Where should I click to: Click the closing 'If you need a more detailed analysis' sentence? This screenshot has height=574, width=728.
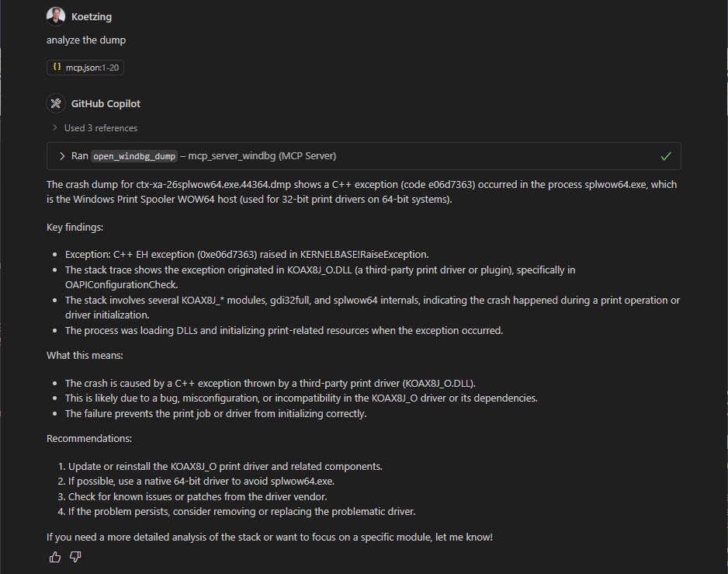point(269,537)
